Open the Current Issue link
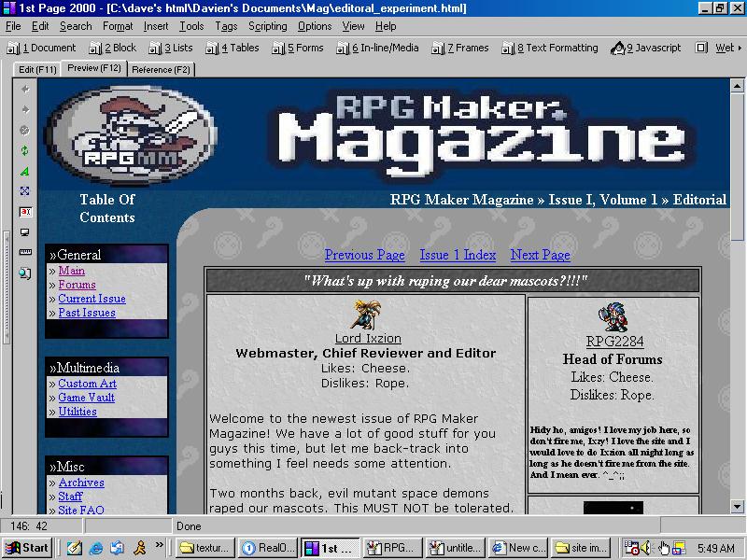The width and height of the screenshot is (747, 560). 92,299
